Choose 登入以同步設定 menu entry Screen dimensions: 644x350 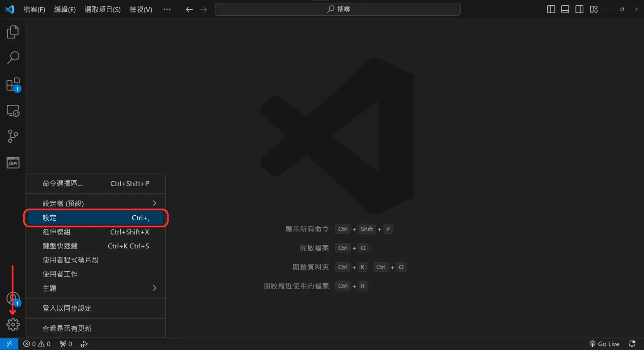[96, 308]
